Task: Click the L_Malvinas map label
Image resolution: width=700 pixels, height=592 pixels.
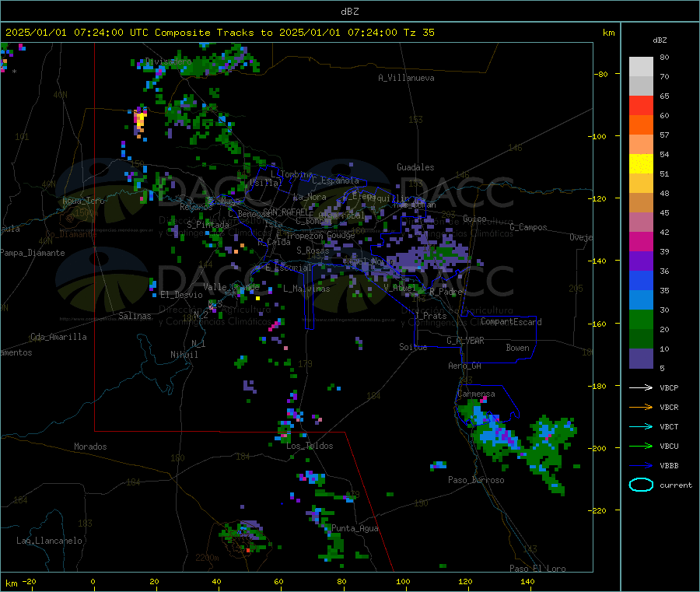Action: tap(306, 289)
